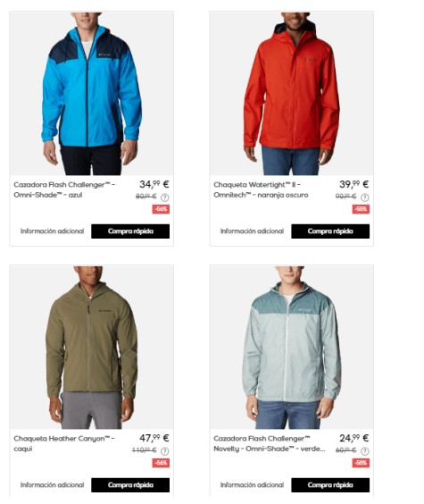424x504 pixels.
Task: Click -56% discount badge on blue jacket
Action: tap(161, 209)
